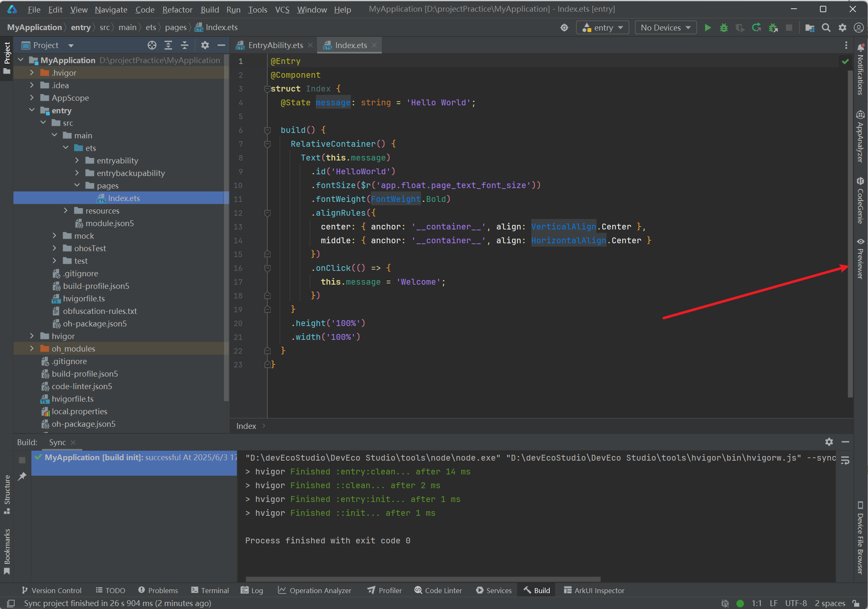Toggle soft-wrap in build output

tap(845, 460)
